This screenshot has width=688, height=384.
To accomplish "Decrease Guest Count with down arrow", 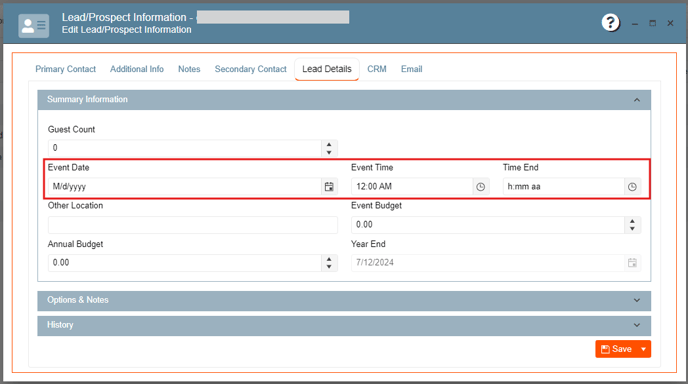I will click(329, 152).
